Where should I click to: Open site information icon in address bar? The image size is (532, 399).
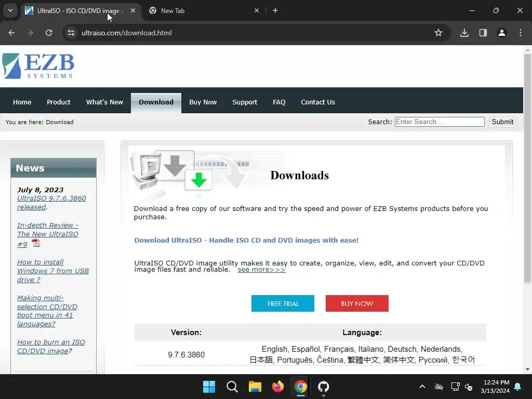[71, 33]
